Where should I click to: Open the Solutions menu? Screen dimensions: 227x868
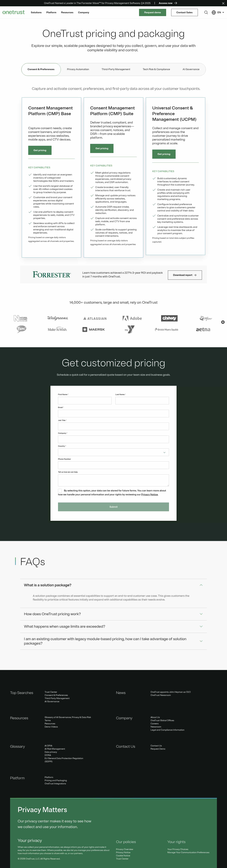36,12
